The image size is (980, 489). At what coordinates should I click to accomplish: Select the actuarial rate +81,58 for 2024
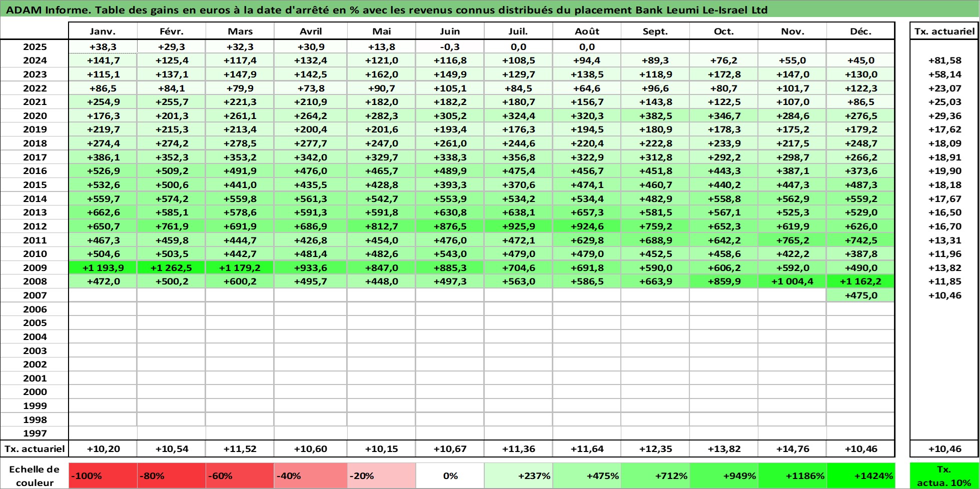tap(944, 60)
